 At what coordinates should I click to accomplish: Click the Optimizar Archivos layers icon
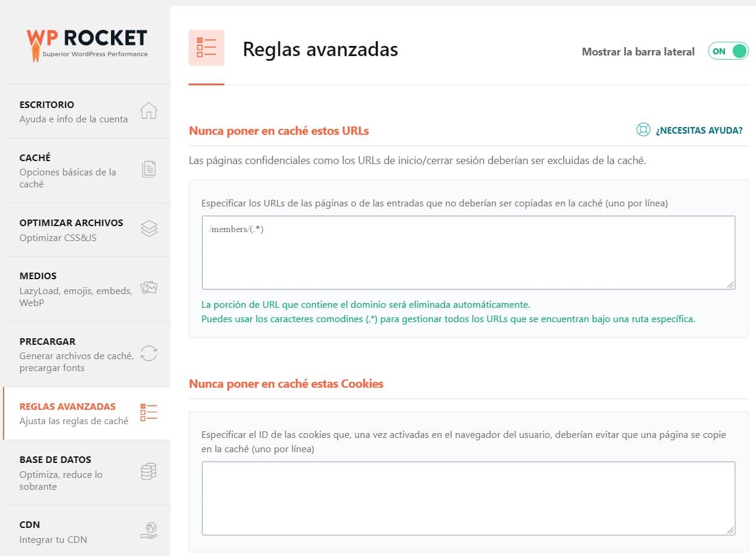click(x=149, y=229)
